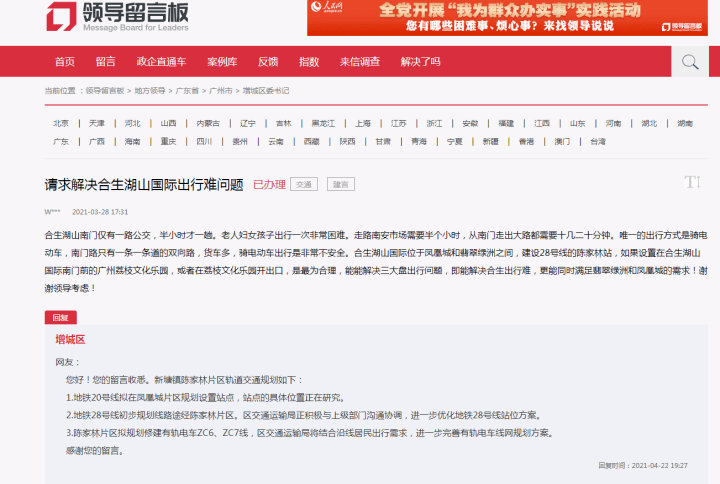Select the 天津 region link
Screen dimensions: 720x484
pos(96,124)
